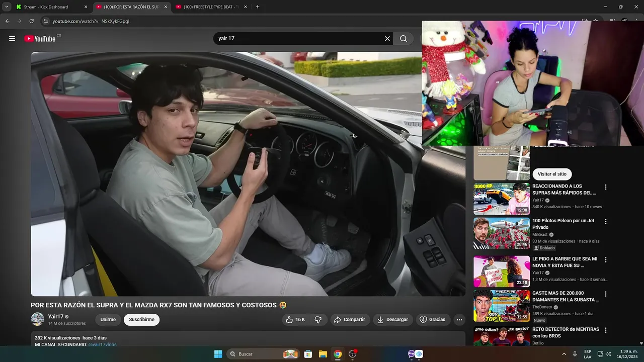Open the YouTube hamburger guide menu
644x362 pixels.
[12, 39]
